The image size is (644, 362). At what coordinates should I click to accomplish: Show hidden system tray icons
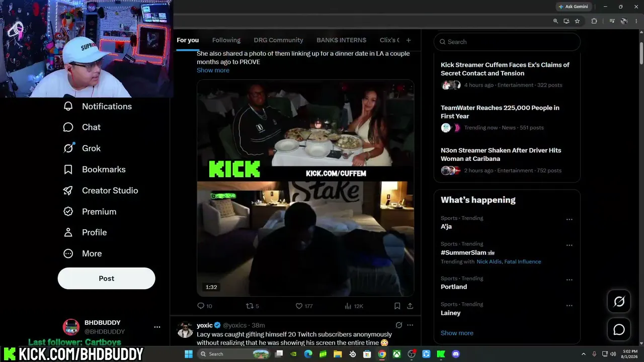click(584, 354)
